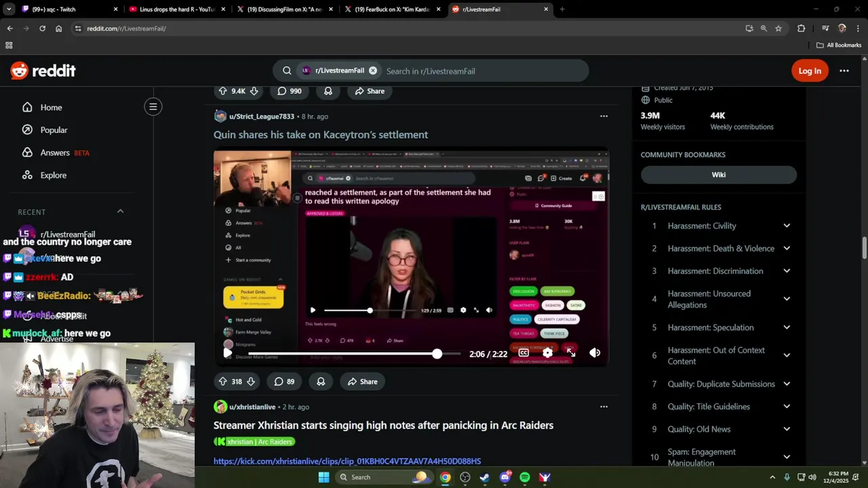Image resolution: width=868 pixels, height=488 pixels.
Task: Open Windows Start menu
Action: (x=324, y=477)
